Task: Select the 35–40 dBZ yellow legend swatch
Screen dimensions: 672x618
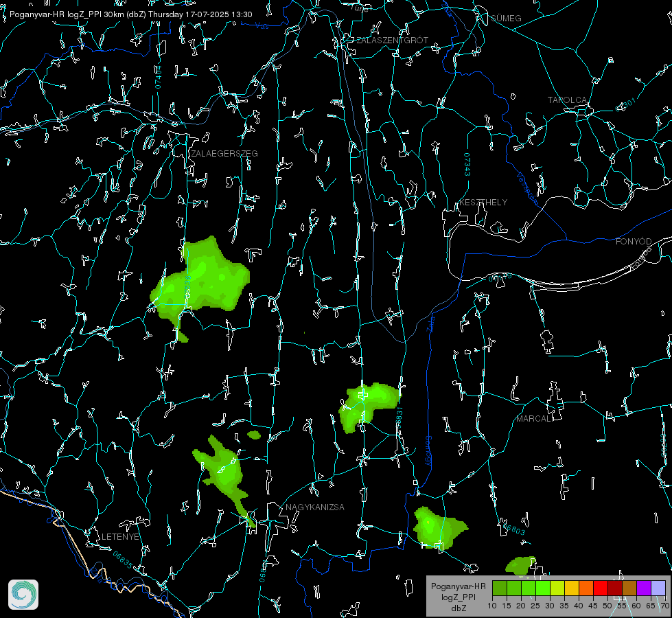Action: [572, 588]
